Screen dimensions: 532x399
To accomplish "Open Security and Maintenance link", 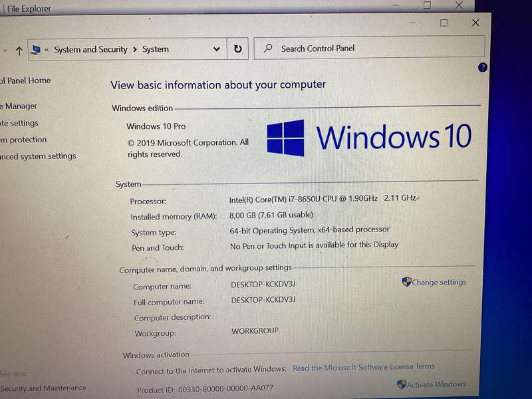I will tap(43, 388).
